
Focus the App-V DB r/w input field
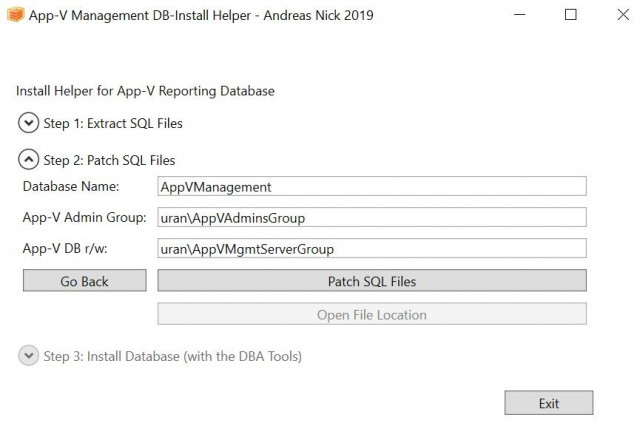372,248
